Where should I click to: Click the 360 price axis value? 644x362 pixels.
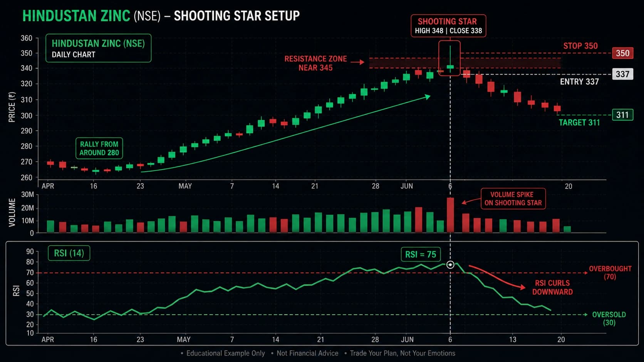tap(27, 38)
